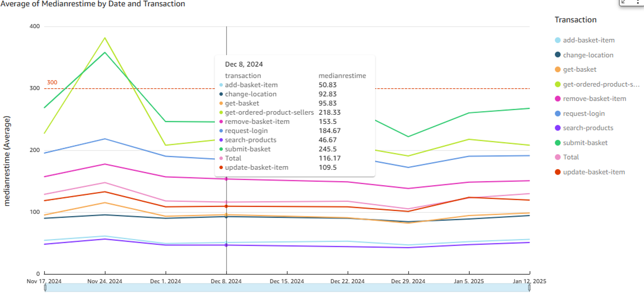644x293 pixels.
Task: Select submit-basket in the Transaction legend
Action: 585,143
